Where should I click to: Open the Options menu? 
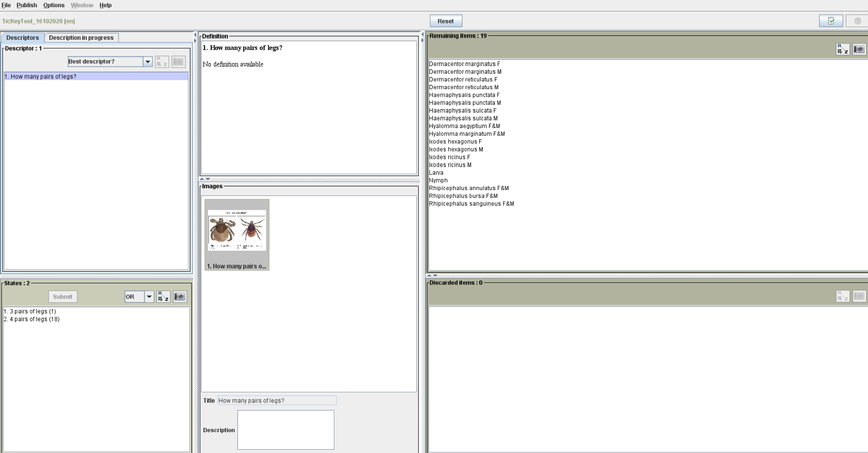pos(54,5)
